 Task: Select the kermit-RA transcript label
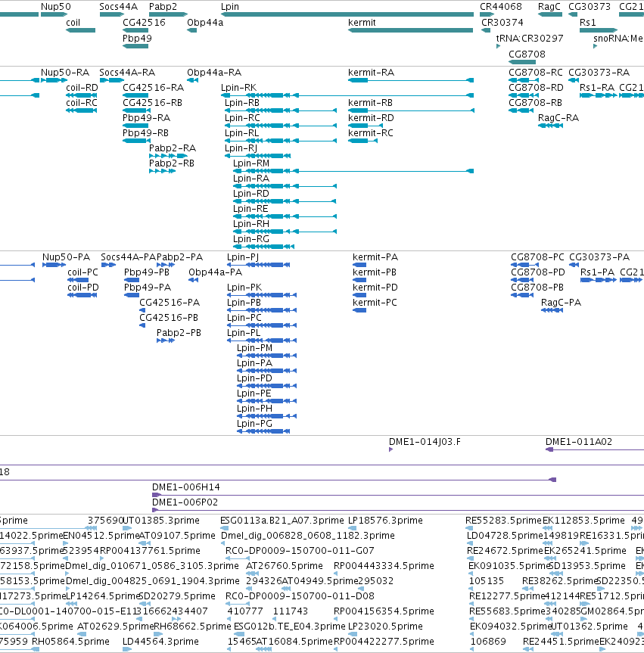point(371,73)
